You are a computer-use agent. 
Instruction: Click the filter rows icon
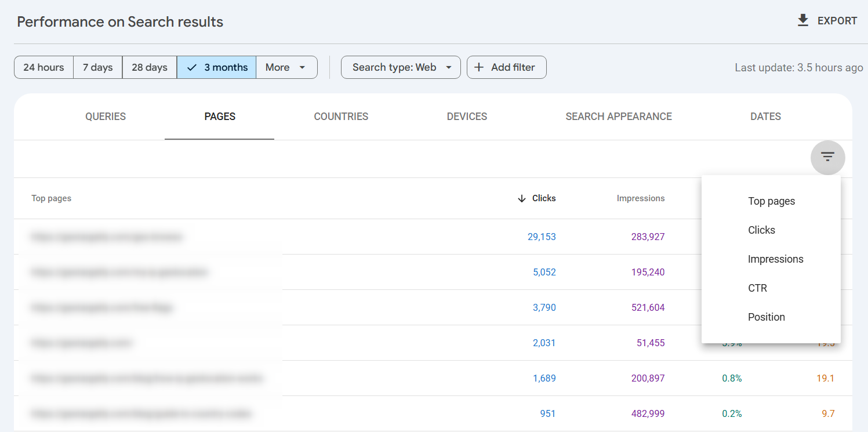[827, 157]
